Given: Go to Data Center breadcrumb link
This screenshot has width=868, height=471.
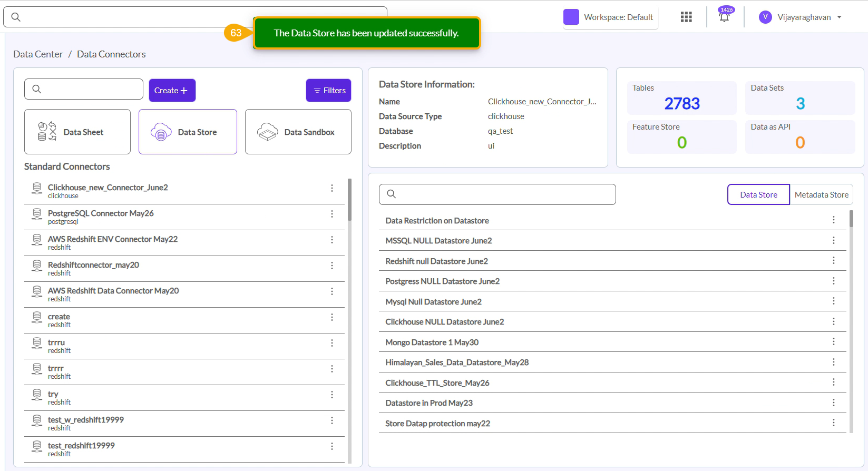Looking at the screenshot, I should pyautogui.click(x=38, y=54).
